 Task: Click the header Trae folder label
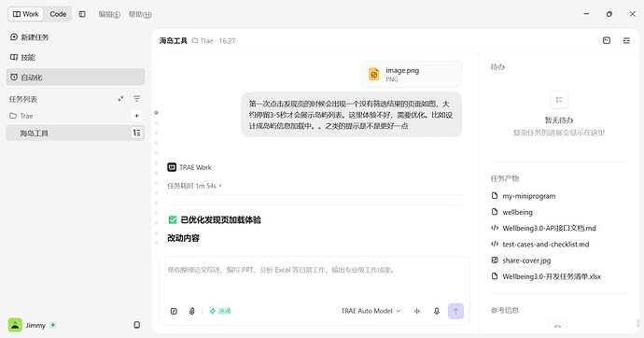pyautogui.click(x=203, y=41)
